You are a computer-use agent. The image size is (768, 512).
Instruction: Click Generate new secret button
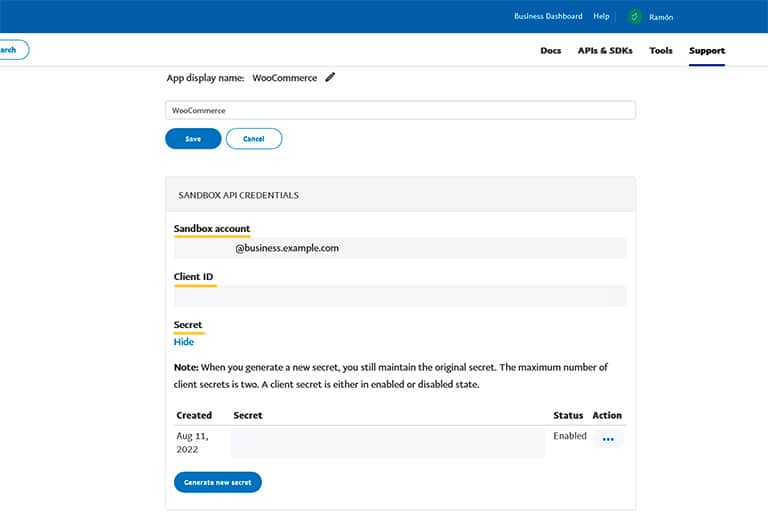[217, 482]
